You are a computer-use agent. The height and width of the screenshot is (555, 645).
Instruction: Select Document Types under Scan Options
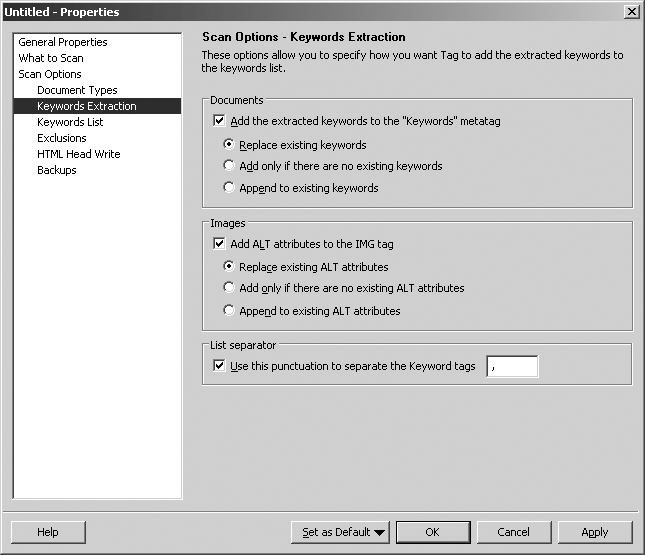tap(77, 90)
